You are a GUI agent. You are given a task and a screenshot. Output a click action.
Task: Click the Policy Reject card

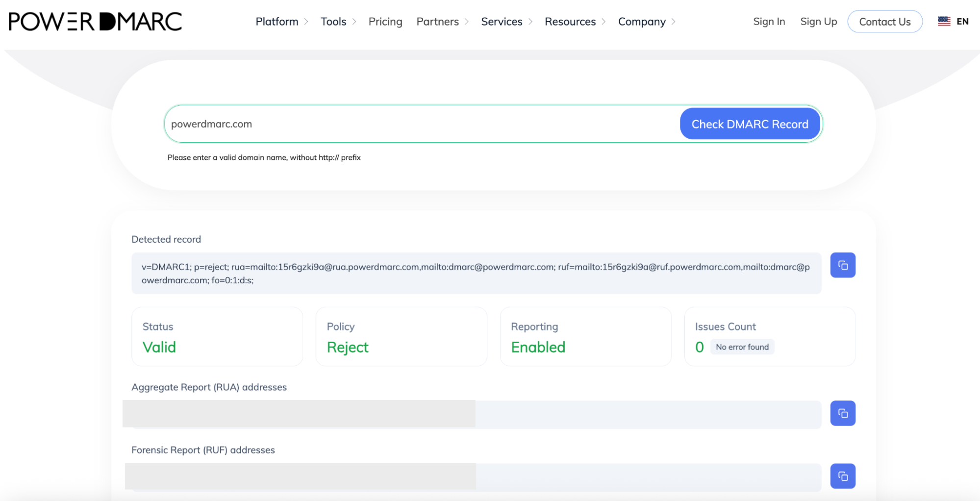[402, 336]
